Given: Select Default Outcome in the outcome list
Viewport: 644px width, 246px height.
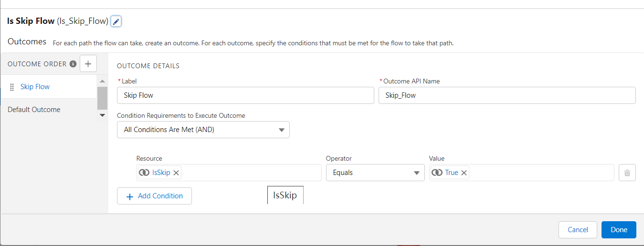Looking at the screenshot, I should [x=34, y=110].
